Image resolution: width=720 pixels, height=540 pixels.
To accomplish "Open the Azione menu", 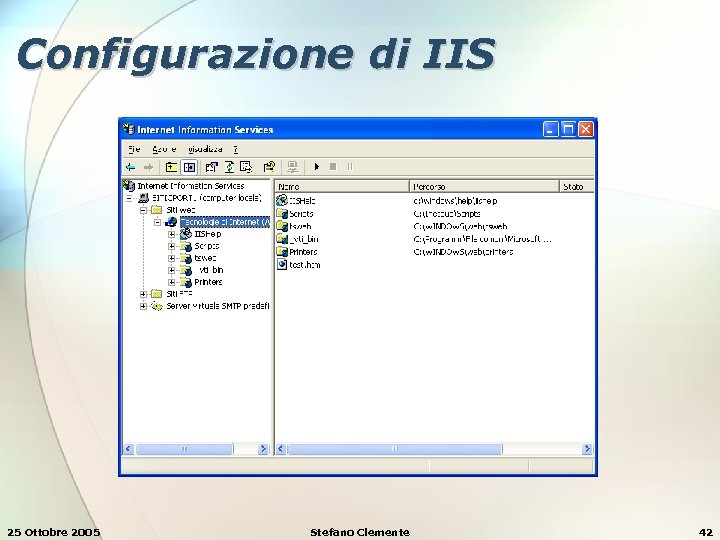I will pyautogui.click(x=164, y=149).
